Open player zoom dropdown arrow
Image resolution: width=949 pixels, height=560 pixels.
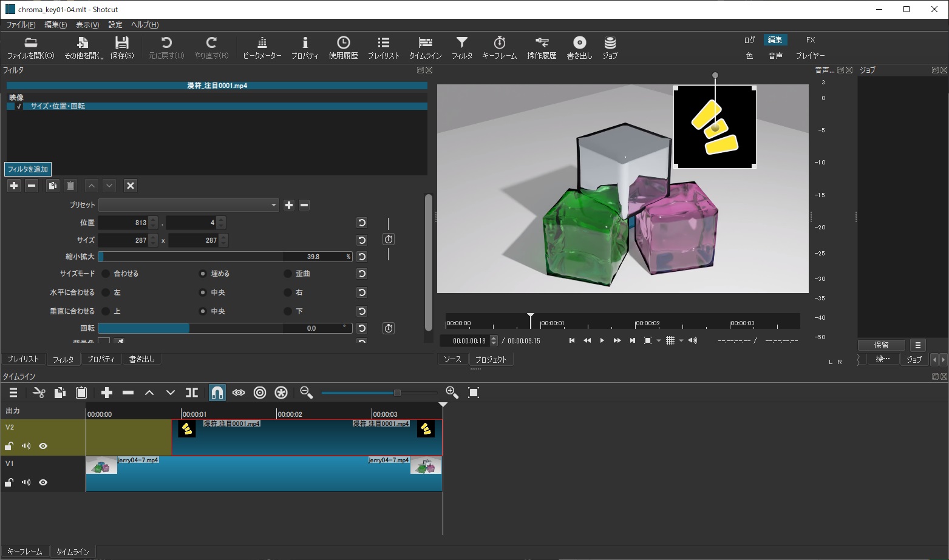(659, 341)
